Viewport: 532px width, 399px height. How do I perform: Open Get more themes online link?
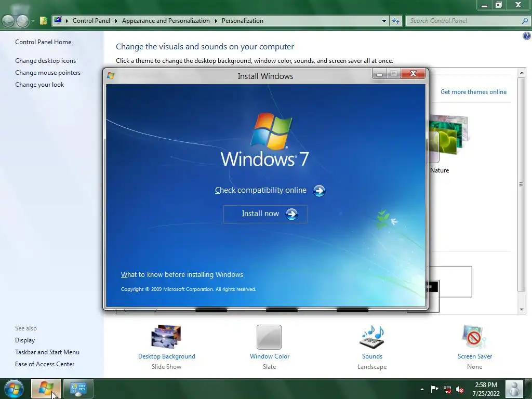(473, 92)
